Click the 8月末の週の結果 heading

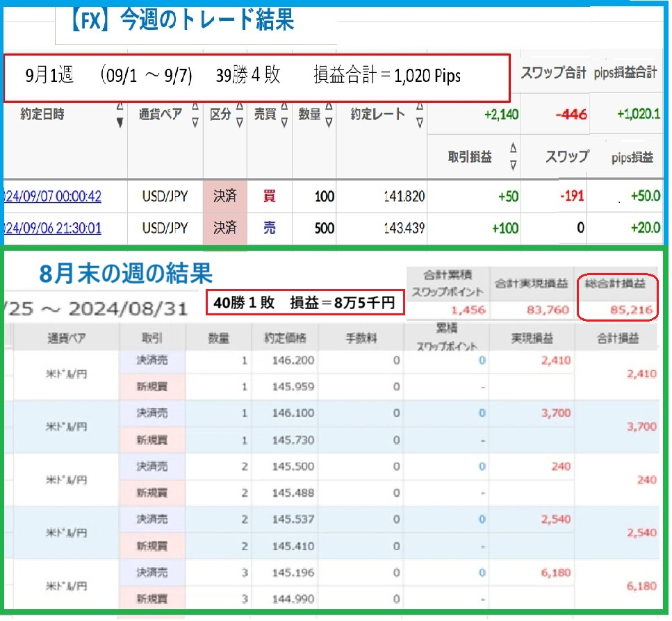126,273
